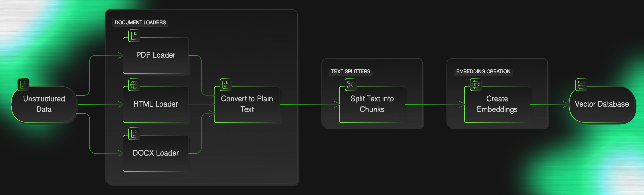Click the PDF Loader file icon
Image resolution: width=644 pixels, height=195 pixels.
pos(134,36)
